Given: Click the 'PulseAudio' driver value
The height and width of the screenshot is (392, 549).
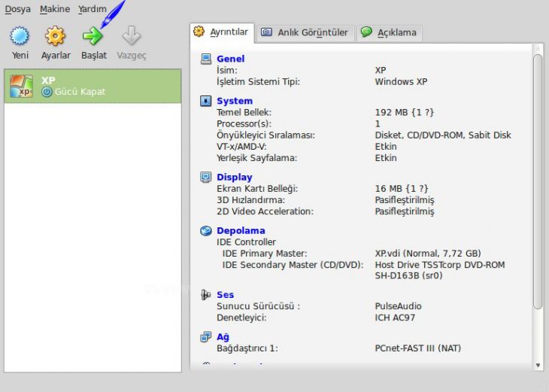Looking at the screenshot, I should coord(398,306).
